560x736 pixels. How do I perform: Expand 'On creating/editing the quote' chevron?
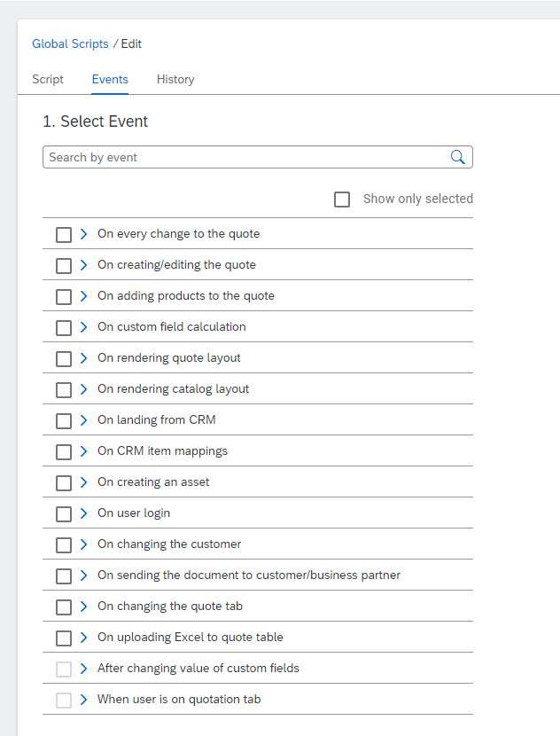(x=84, y=265)
